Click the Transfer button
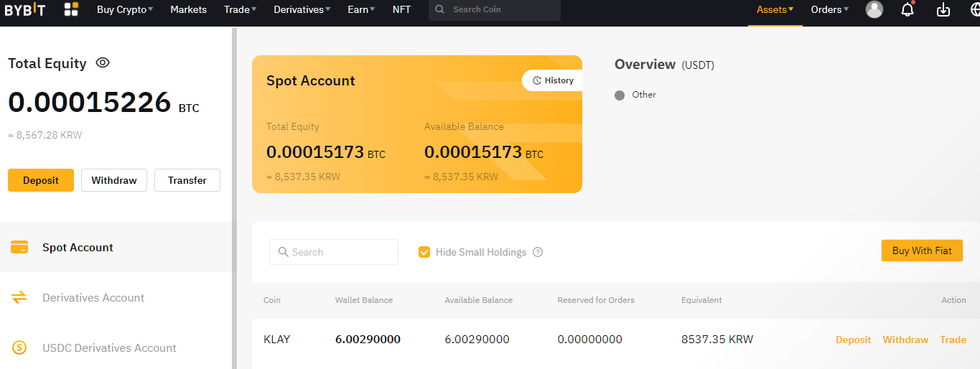Image resolution: width=980 pixels, height=369 pixels. coord(187,180)
